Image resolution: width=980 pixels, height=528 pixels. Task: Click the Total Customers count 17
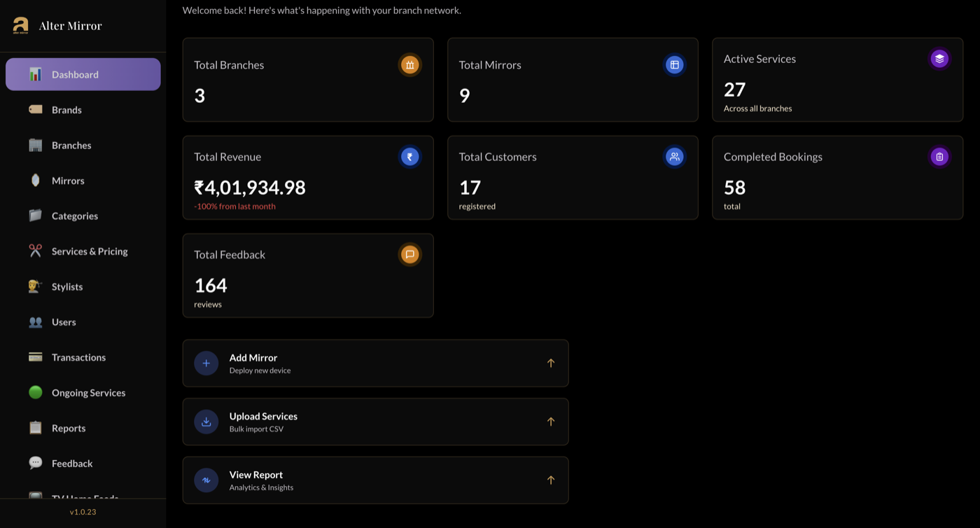[470, 188]
